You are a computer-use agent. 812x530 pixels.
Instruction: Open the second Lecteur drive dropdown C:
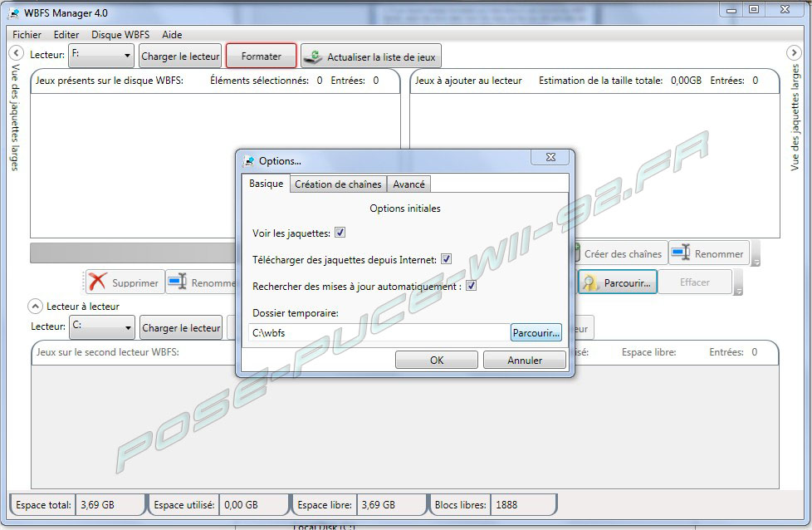102,327
